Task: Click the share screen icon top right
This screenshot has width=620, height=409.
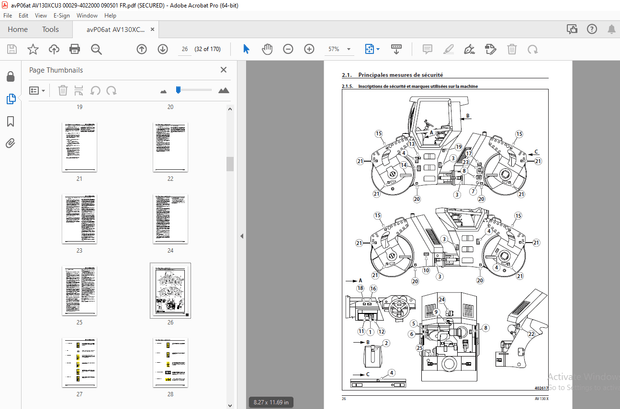Action: click(x=572, y=29)
